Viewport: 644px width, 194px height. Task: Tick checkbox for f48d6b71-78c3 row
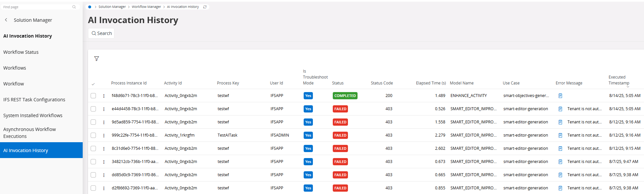pyautogui.click(x=93, y=96)
